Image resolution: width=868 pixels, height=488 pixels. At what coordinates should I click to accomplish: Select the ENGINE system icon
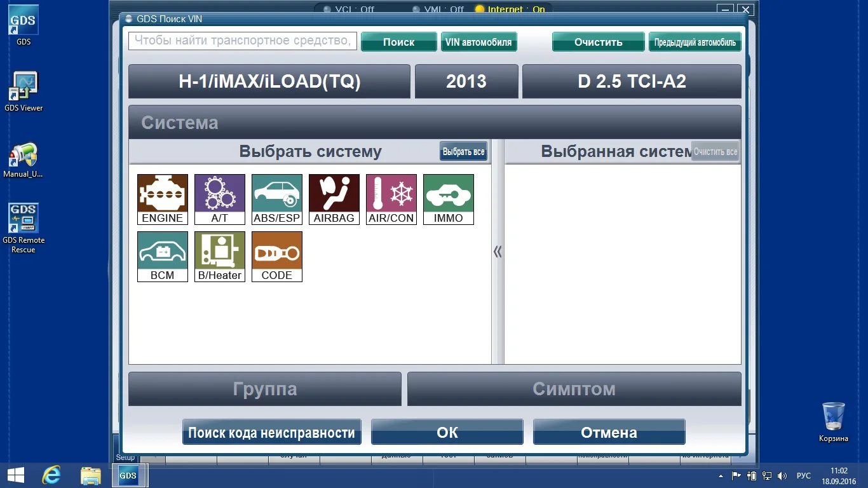point(163,200)
